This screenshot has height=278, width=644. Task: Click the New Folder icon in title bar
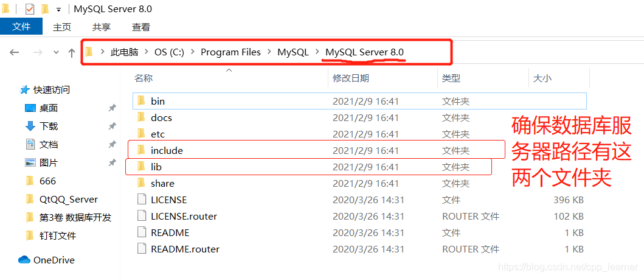(x=45, y=9)
